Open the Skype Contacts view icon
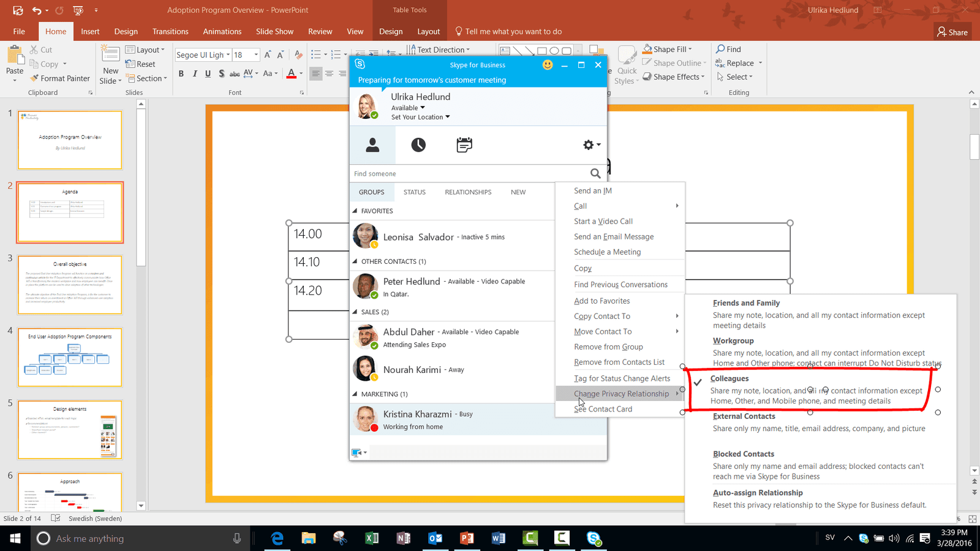Viewport: 980px width, 551px height. pyautogui.click(x=372, y=145)
